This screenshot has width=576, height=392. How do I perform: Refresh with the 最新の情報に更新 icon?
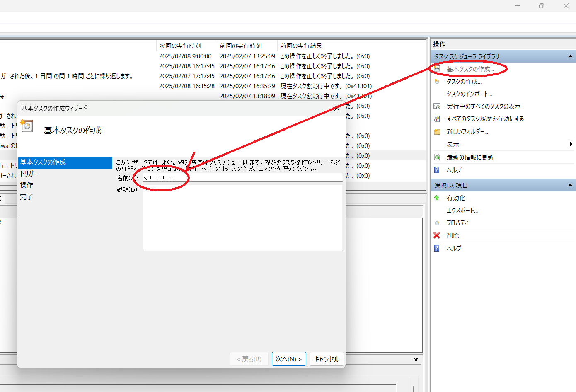pos(437,157)
